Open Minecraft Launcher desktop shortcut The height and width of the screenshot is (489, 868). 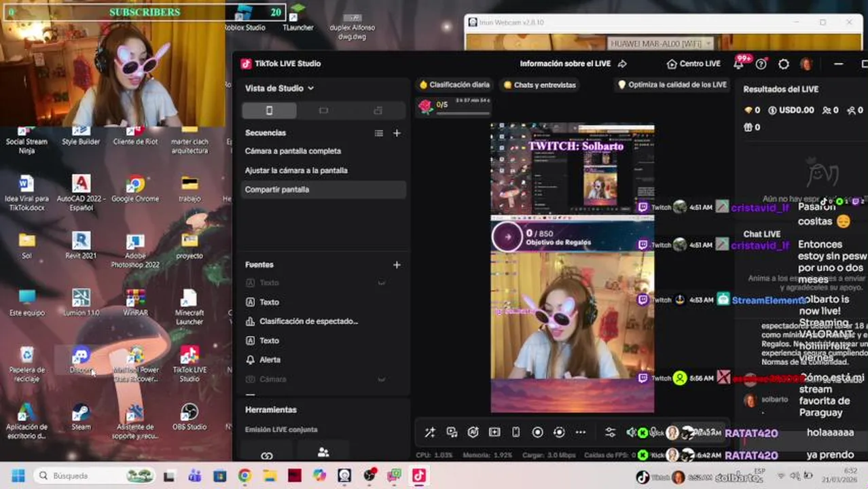189,306
